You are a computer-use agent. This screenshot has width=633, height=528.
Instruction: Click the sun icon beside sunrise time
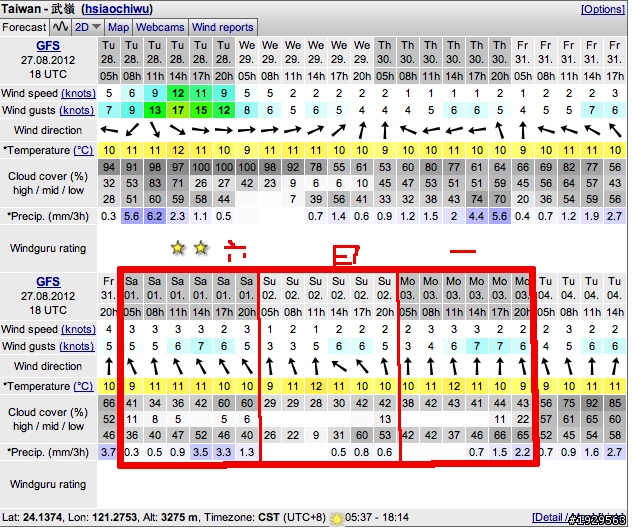coord(336,518)
